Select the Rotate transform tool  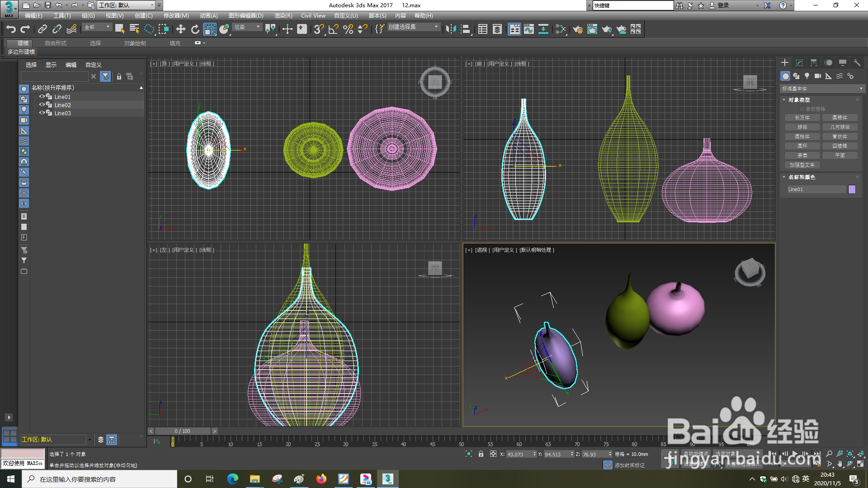coord(195,29)
